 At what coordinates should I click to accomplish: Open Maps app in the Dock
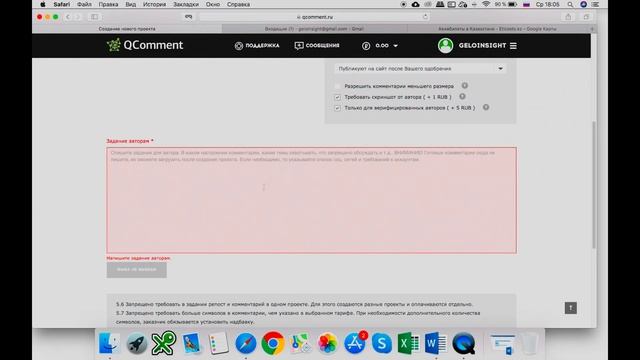300,343
